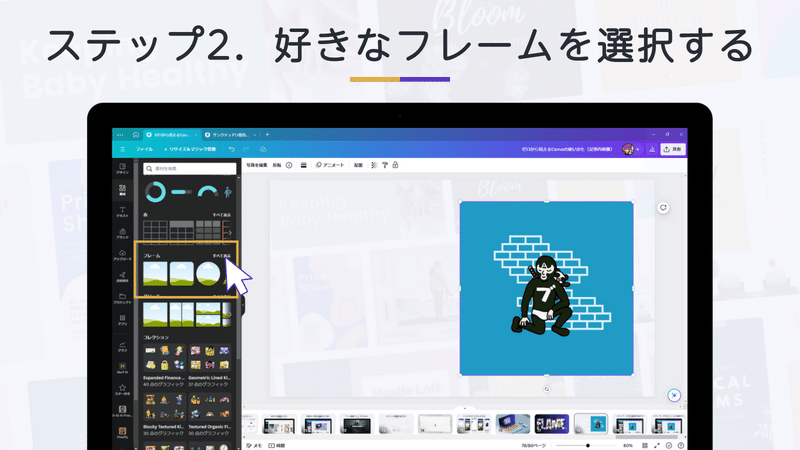Add a collaborator with the plus beside the avatar

(638, 149)
